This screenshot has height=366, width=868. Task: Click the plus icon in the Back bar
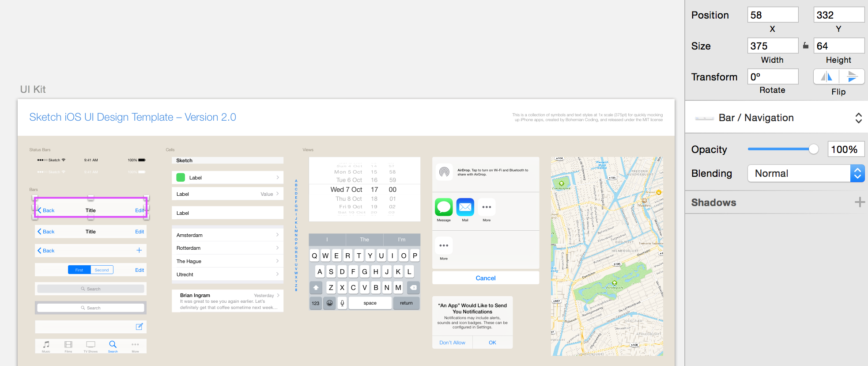(x=139, y=250)
